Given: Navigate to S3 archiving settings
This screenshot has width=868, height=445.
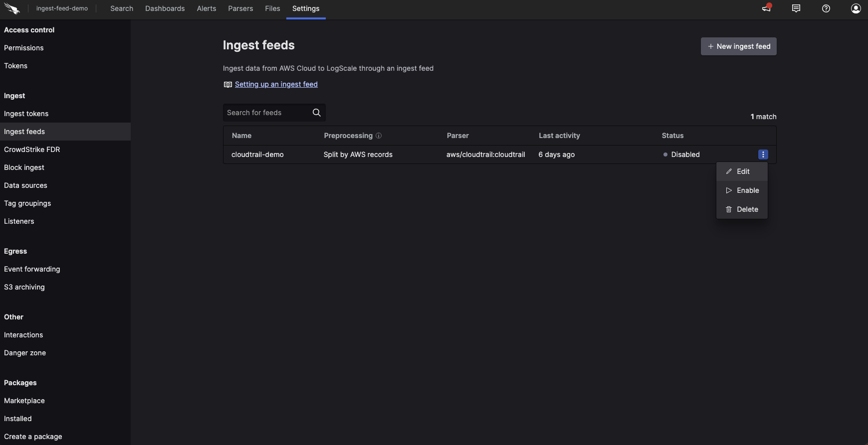Looking at the screenshot, I should pos(24,287).
